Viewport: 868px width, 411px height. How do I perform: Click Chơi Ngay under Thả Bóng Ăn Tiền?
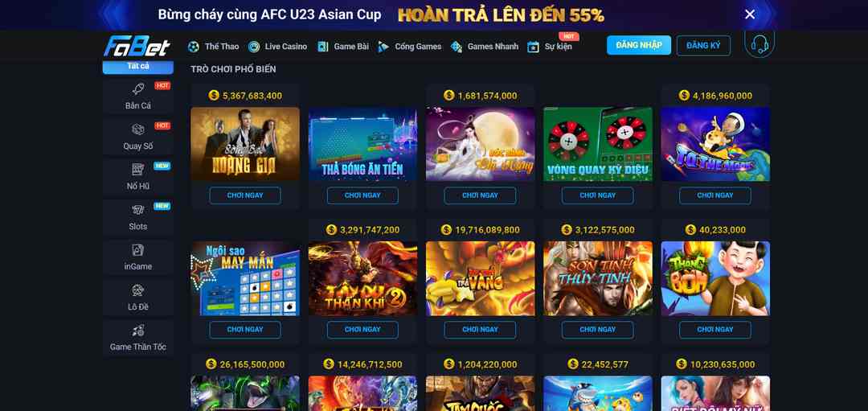(x=362, y=195)
